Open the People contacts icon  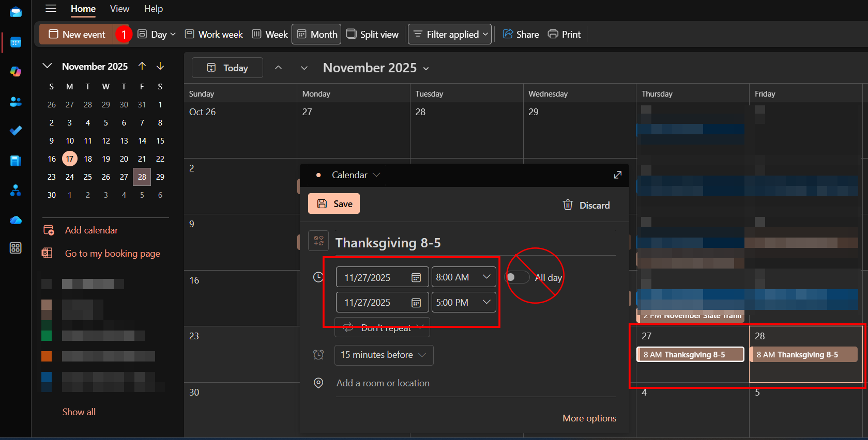pyautogui.click(x=16, y=102)
